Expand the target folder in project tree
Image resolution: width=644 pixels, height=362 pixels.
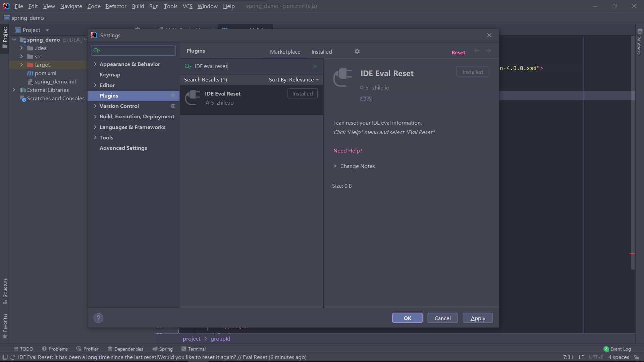tap(21, 65)
